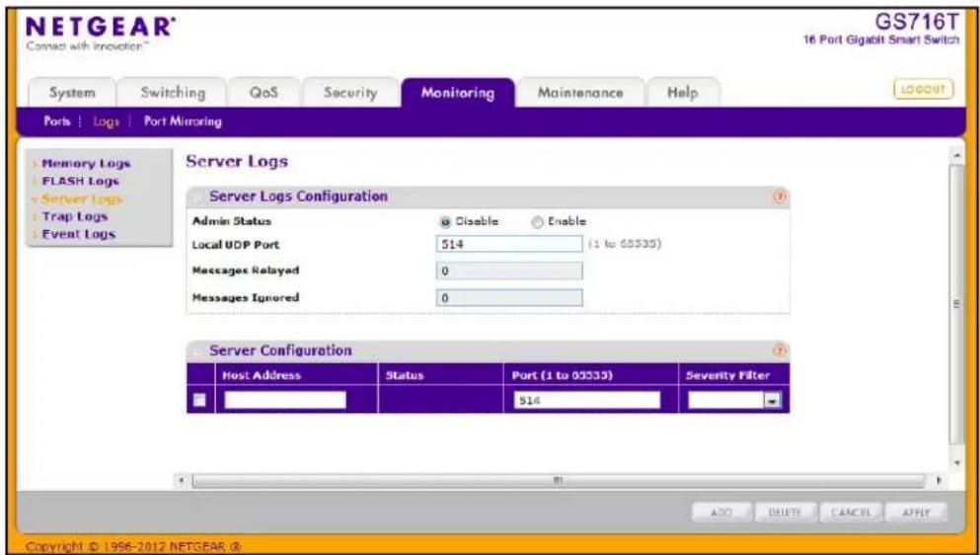Open the Port Mirroring submenu link
The image size is (980, 555).
pos(183,121)
